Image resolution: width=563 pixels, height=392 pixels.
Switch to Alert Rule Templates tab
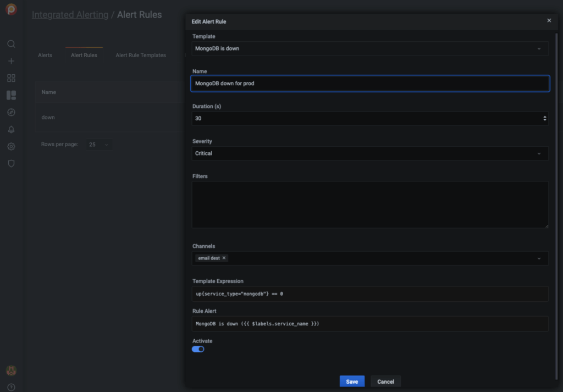click(x=141, y=56)
